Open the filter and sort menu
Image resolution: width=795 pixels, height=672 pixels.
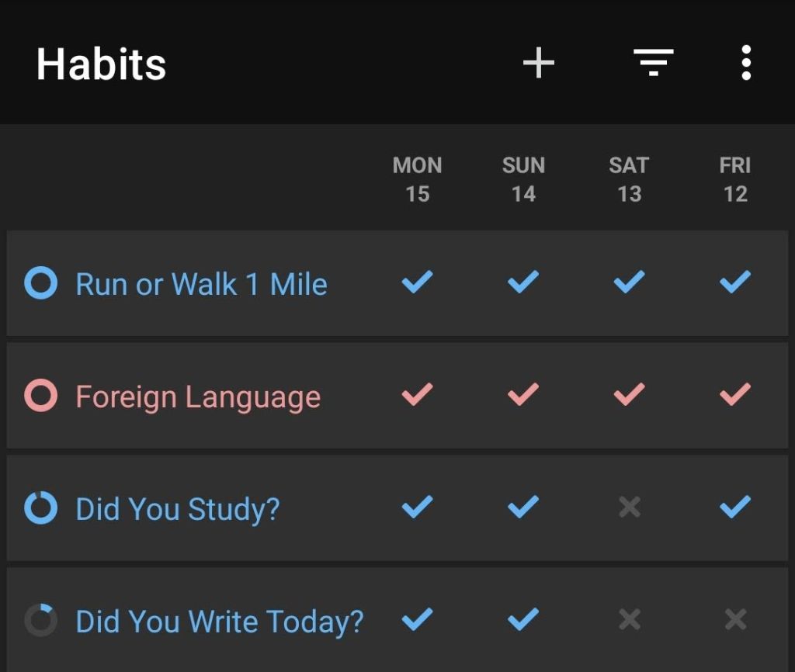(653, 63)
